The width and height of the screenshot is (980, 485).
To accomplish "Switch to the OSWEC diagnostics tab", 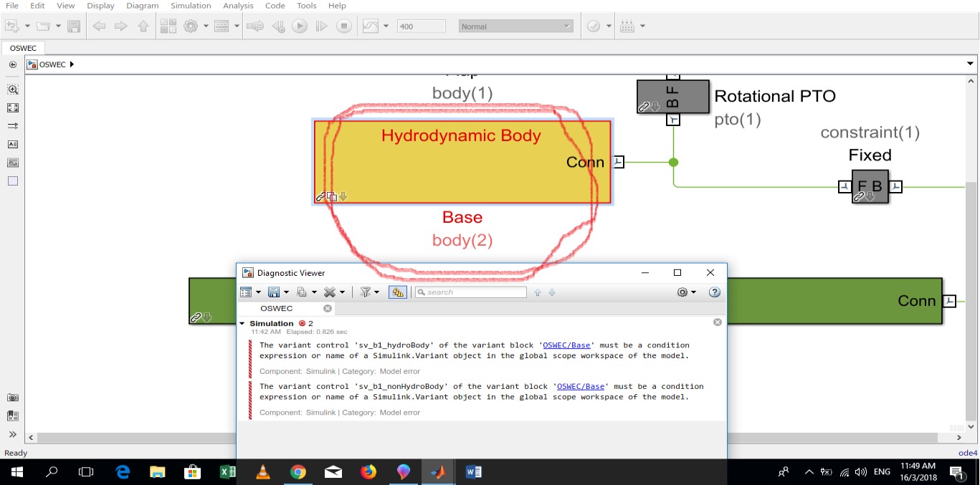I will coord(276,308).
